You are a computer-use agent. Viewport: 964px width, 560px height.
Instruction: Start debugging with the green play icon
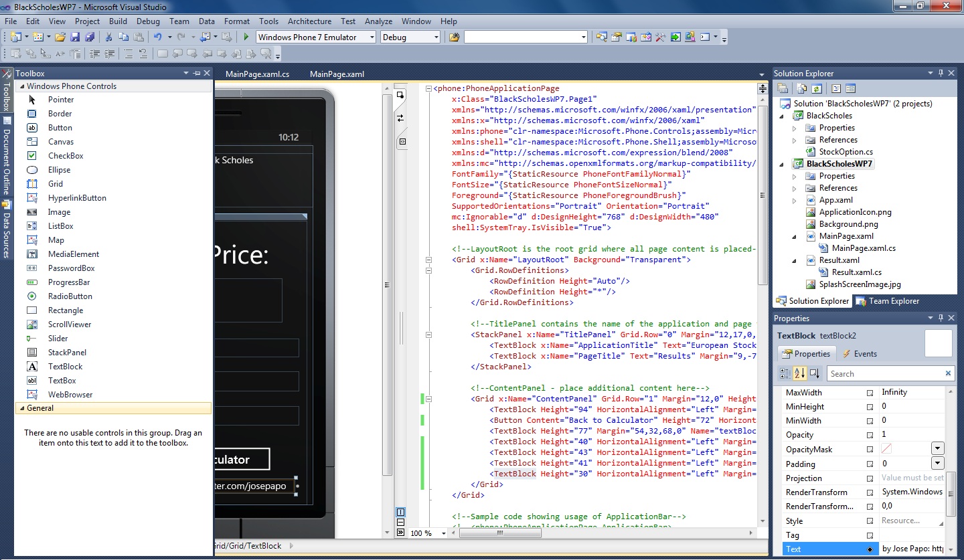tap(246, 37)
